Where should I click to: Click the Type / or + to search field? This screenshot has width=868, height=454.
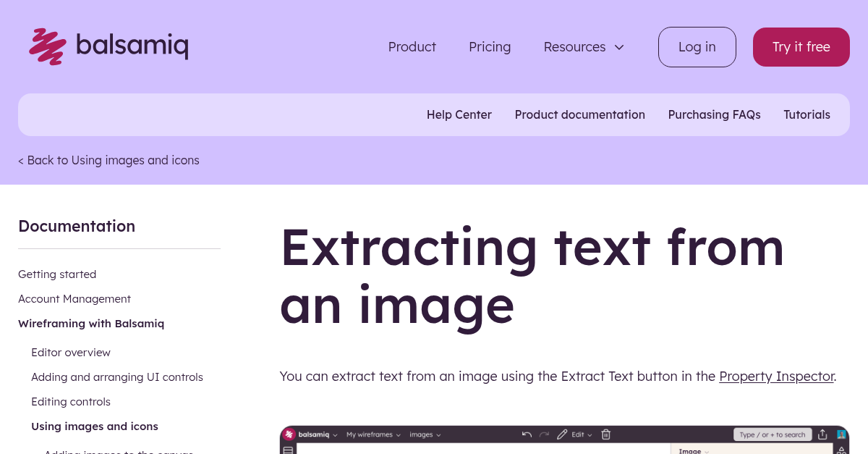click(x=772, y=434)
